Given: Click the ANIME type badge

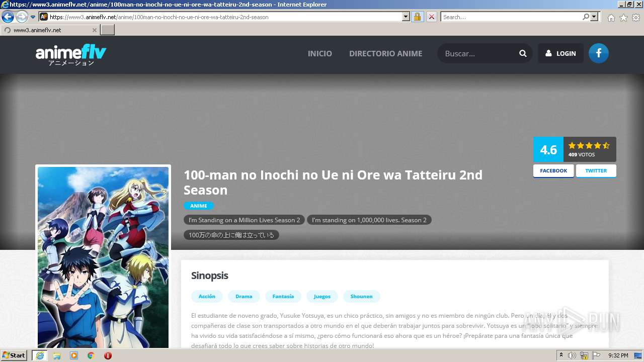Looking at the screenshot, I should coord(199,206).
